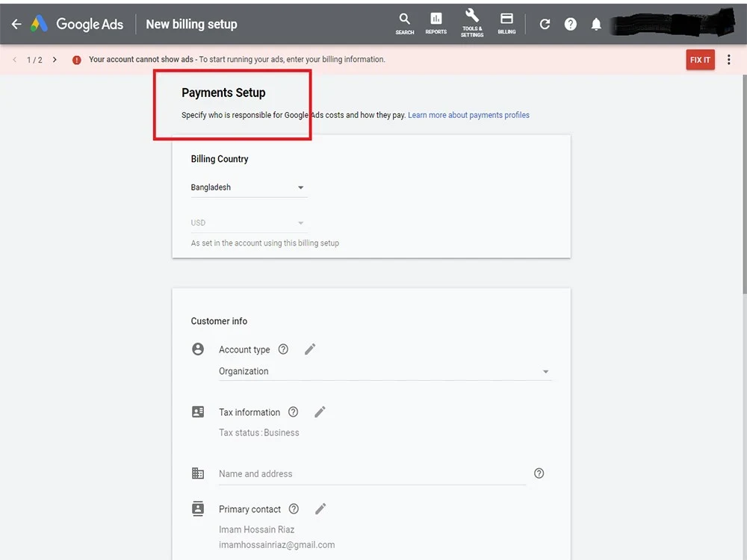The image size is (747, 560).
Task: Go back using the left arrow
Action: [x=16, y=24]
